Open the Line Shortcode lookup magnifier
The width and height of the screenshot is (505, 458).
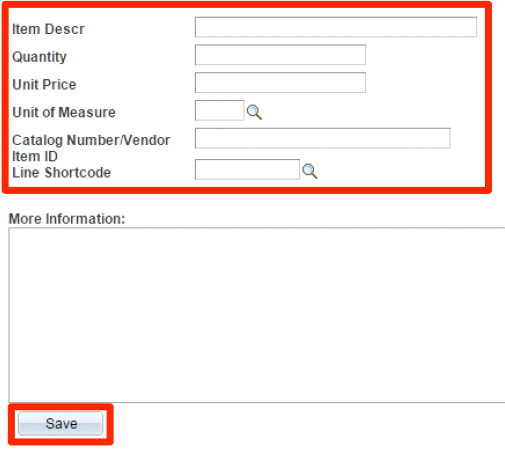tap(310, 171)
